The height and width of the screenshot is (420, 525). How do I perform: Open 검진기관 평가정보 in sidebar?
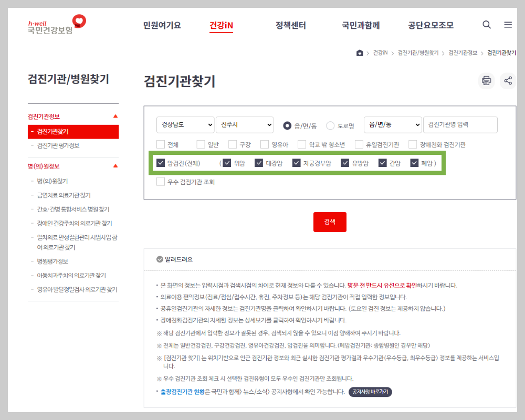click(58, 146)
